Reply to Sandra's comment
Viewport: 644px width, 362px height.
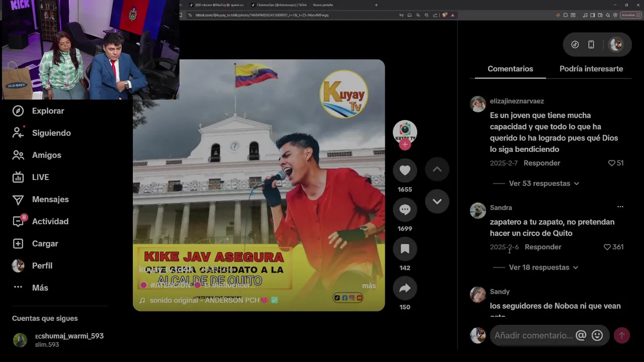coord(543,247)
